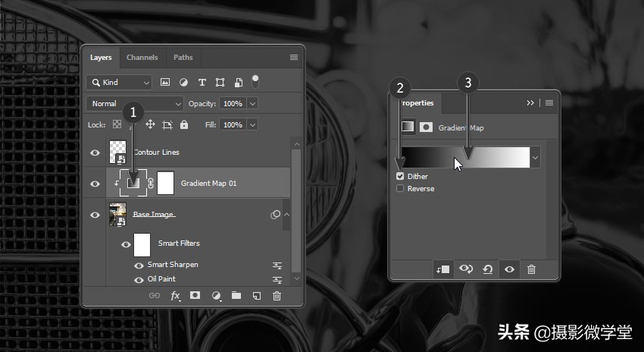Click delete layer trash icon in Layers panel
Screen dimensions: 644x352
(277, 296)
